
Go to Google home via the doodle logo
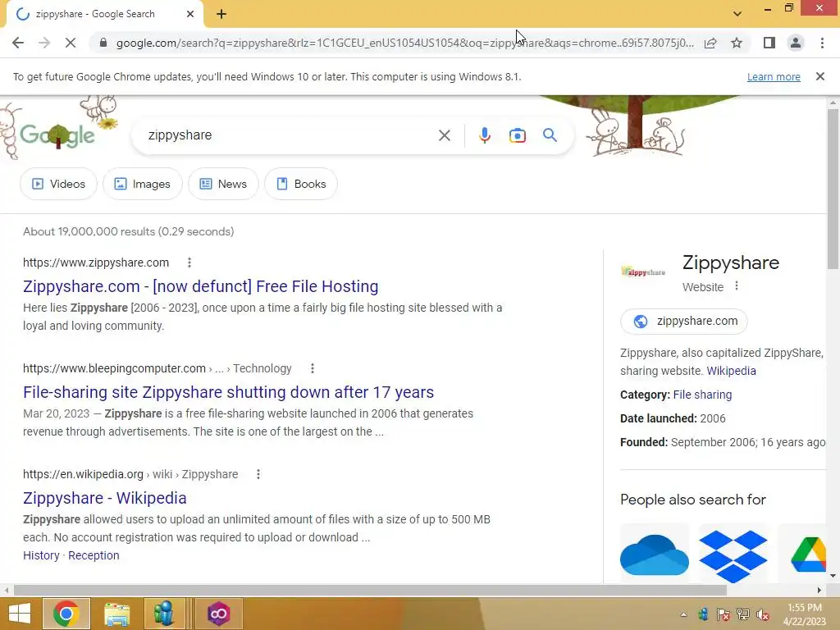tap(57, 135)
